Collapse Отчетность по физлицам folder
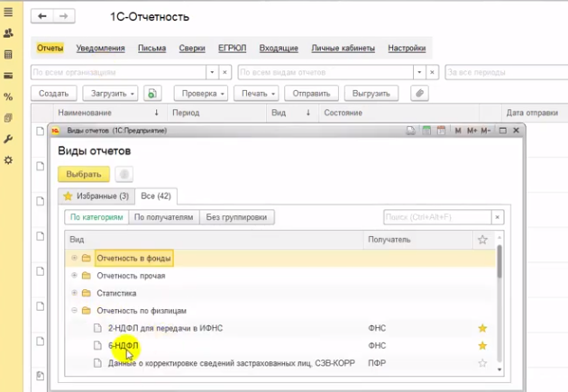The height and width of the screenshot is (392, 568). pyautogui.click(x=74, y=311)
